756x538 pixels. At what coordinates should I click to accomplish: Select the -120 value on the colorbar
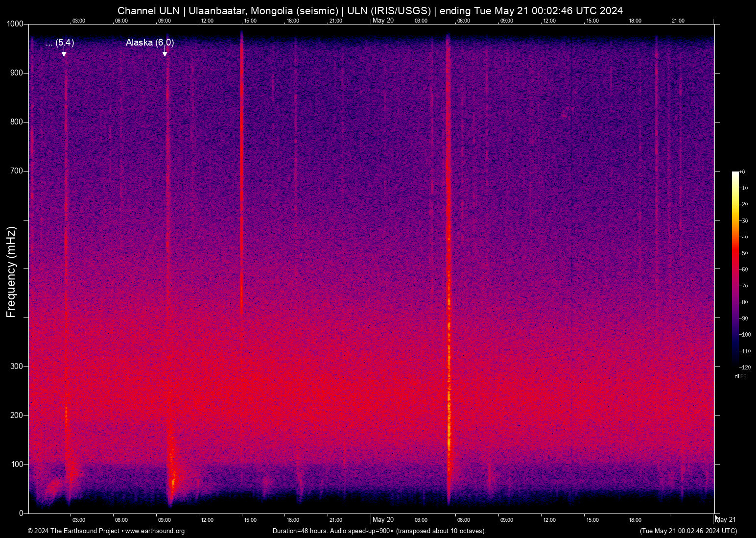click(x=745, y=367)
